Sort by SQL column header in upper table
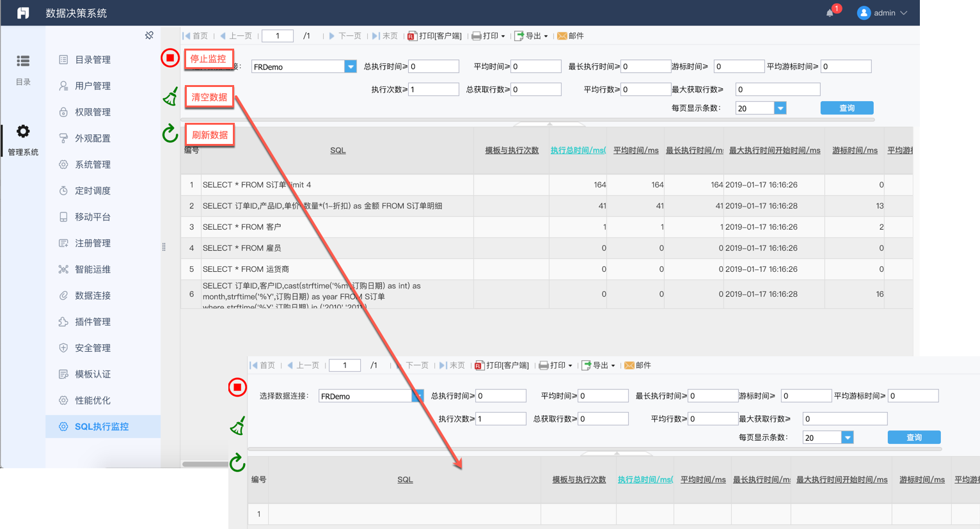Image resolution: width=980 pixels, height=529 pixels. 338,150
